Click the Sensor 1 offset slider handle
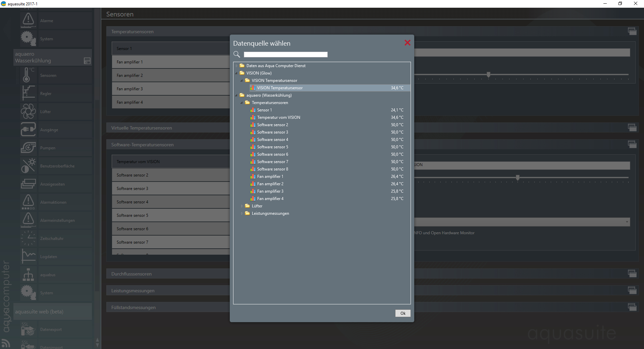The image size is (644, 349). click(x=488, y=74)
